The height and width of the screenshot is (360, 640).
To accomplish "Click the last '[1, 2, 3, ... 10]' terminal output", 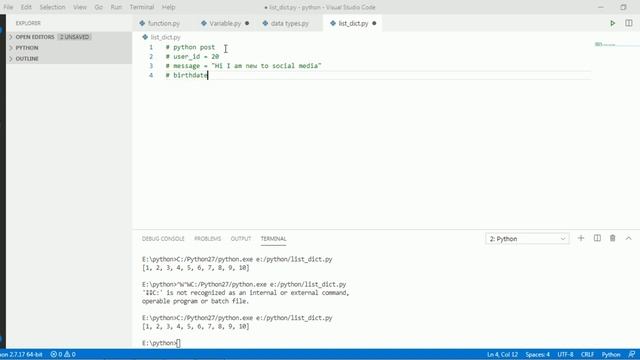I will coord(196,326).
